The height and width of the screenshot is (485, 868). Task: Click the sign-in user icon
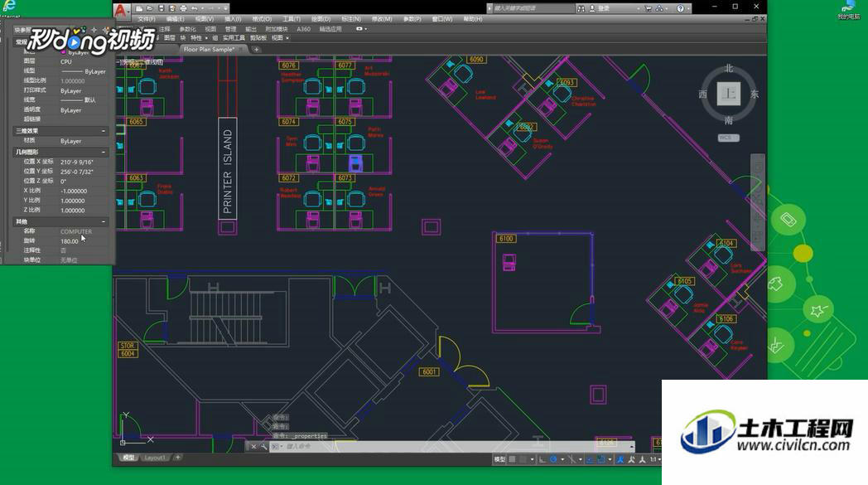pos(592,8)
